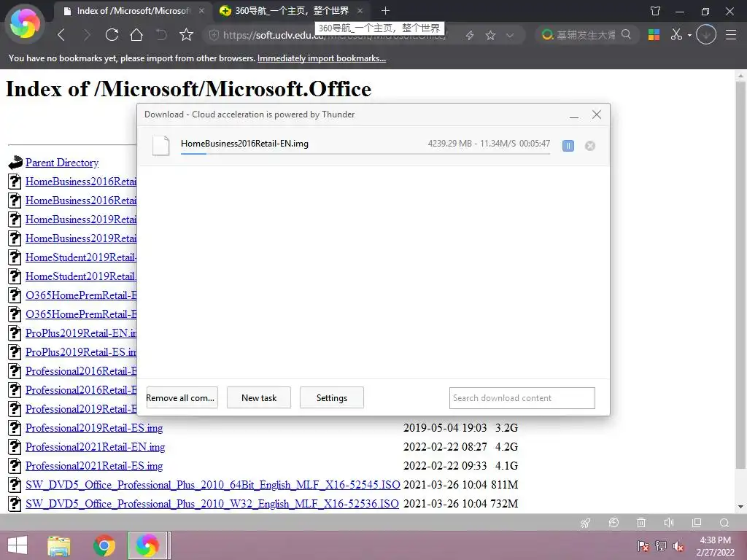Close the Index of /Microsoft tab
Screen dimensions: 747x560
pyautogui.click(x=201, y=10)
